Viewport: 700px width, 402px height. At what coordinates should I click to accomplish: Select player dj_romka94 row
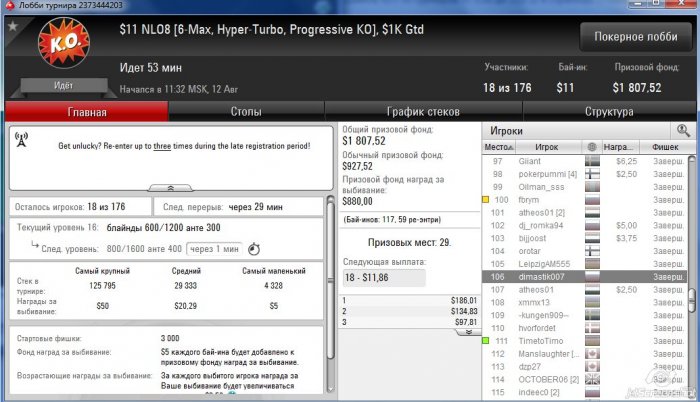584,226
